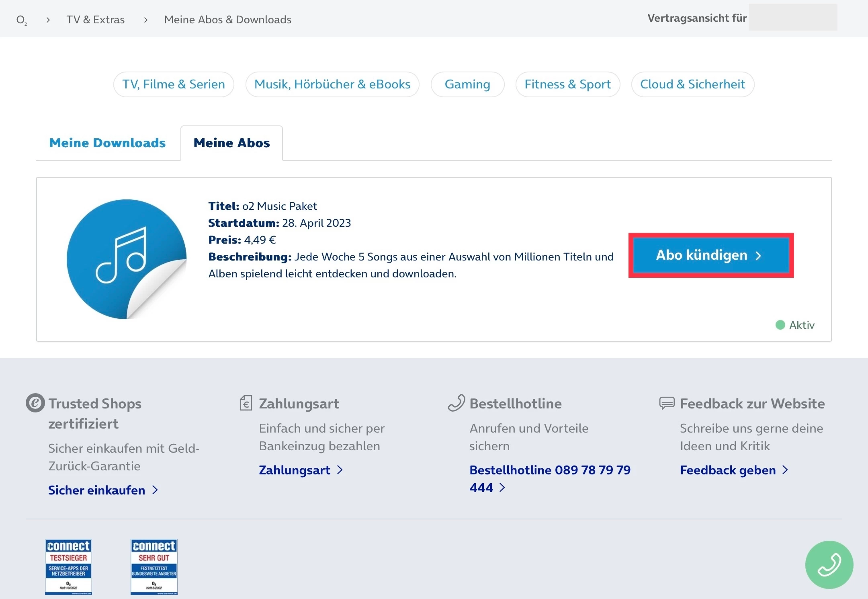Open Meine Abos & Downloads breadcrumb
Screen dimensions: 868x599
point(227,20)
